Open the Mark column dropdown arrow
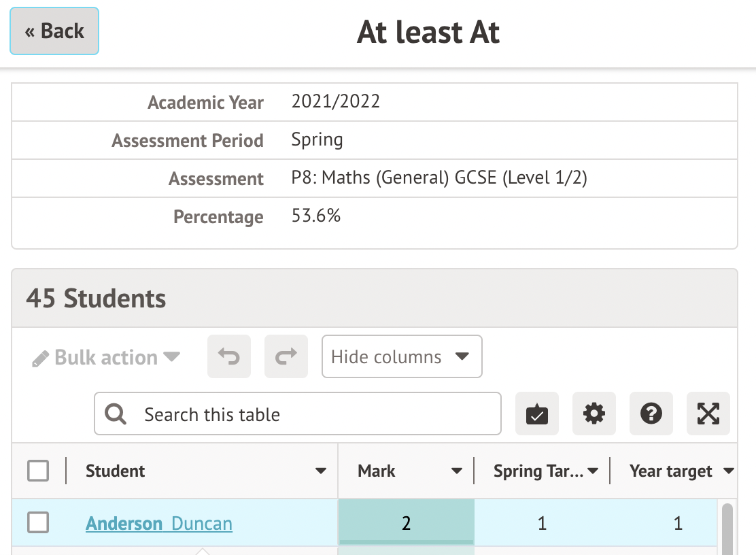The height and width of the screenshot is (555, 756). point(457,471)
